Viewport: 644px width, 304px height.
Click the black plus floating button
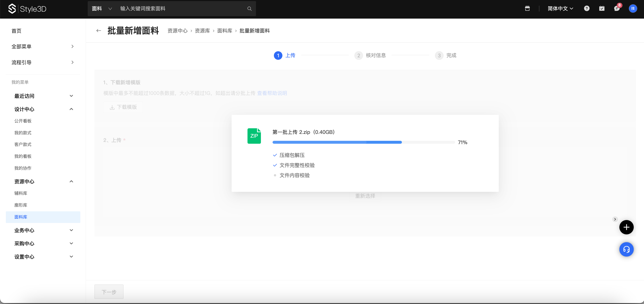tap(626, 227)
